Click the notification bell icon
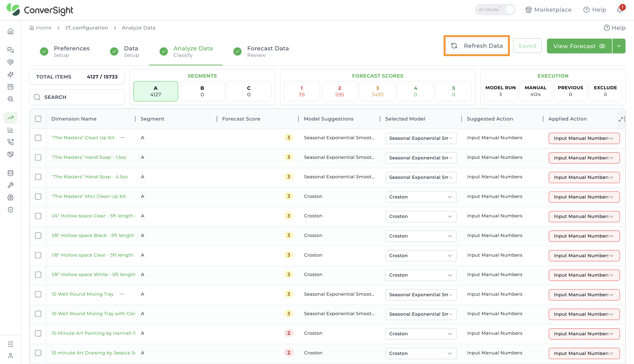The width and height of the screenshot is (634, 364). pyautogui.click(x=620, y=9)
